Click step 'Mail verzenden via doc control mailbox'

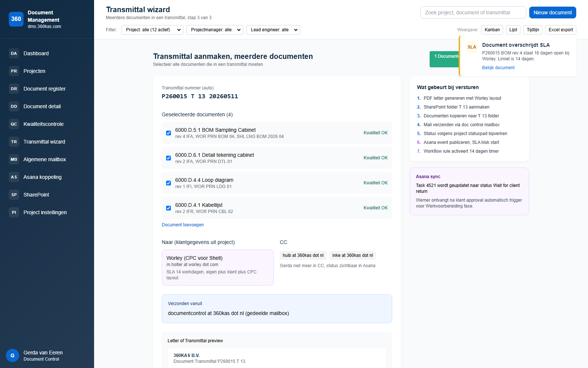[462, 125]
